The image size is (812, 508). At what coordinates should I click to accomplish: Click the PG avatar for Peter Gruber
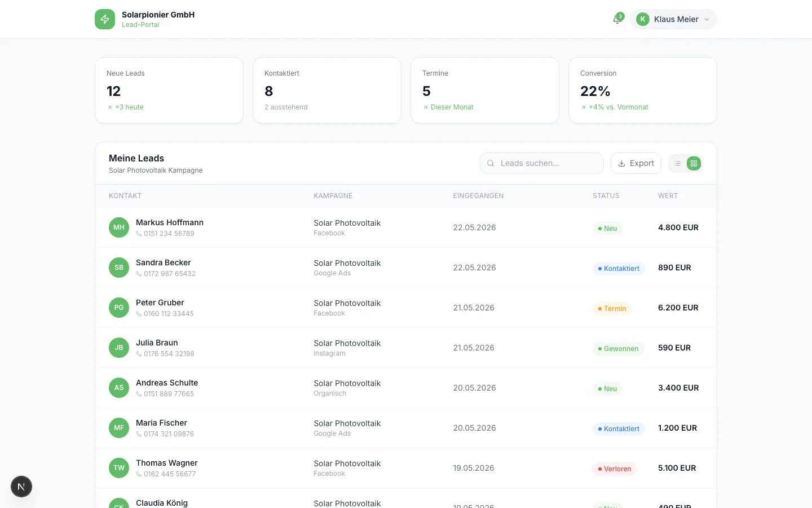pos(119,308)
